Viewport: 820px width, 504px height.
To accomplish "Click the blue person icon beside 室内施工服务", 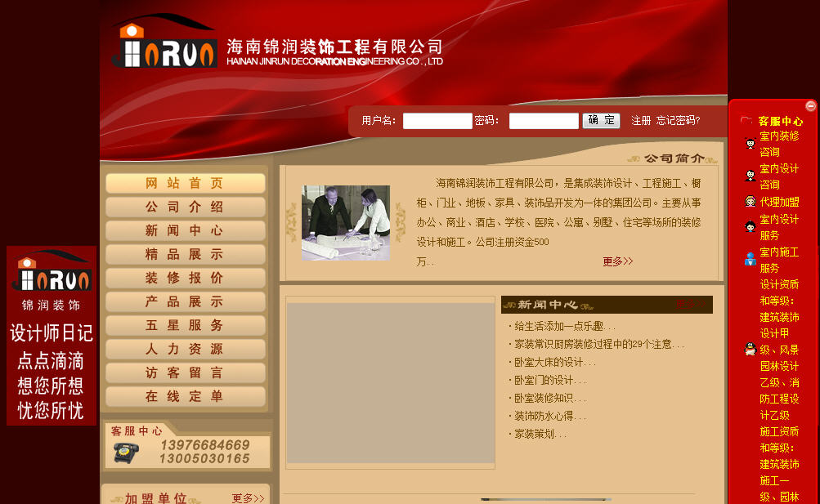I will tap(751, 259).
